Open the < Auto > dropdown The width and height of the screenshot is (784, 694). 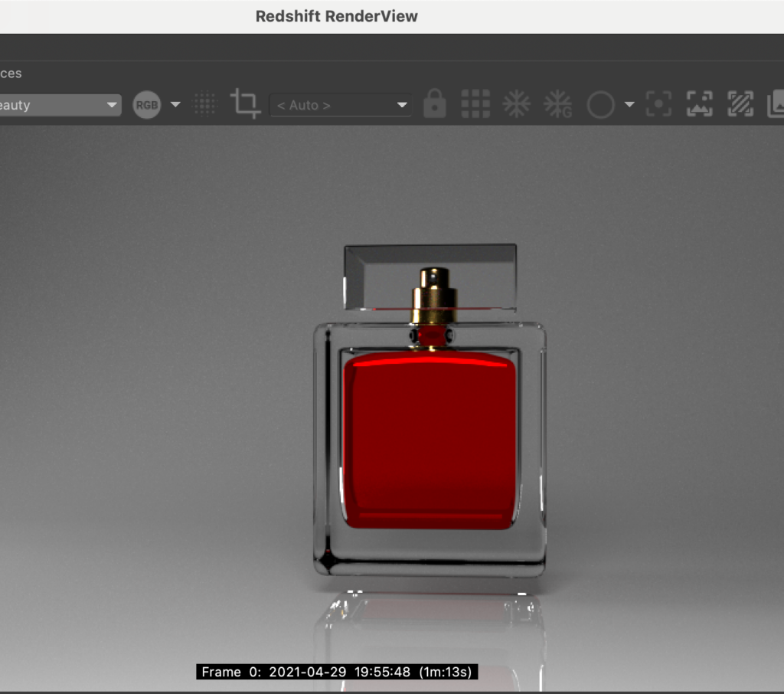[x=341, y=105]
